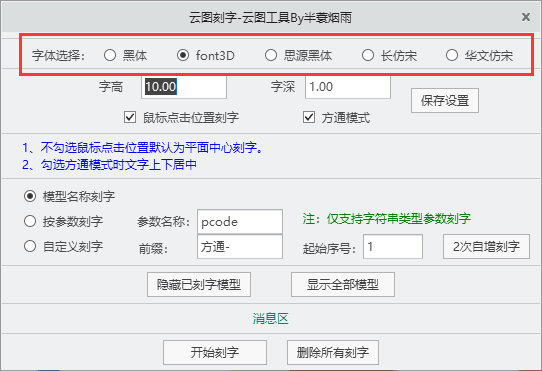542x371 pixels.
Task: Click the dialog title 云图刻字-云图工具
Action: coord(270,17)
